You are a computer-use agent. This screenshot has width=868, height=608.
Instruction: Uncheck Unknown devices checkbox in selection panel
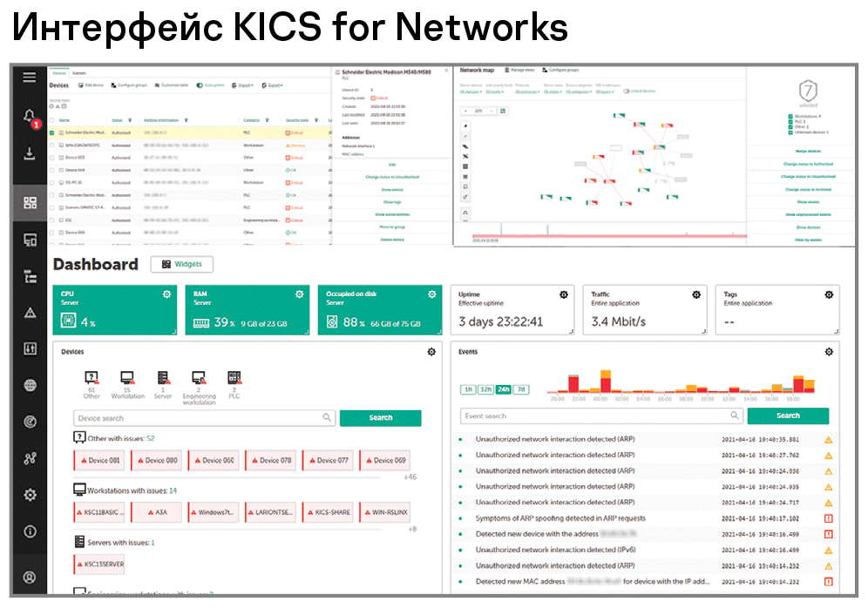790,132
